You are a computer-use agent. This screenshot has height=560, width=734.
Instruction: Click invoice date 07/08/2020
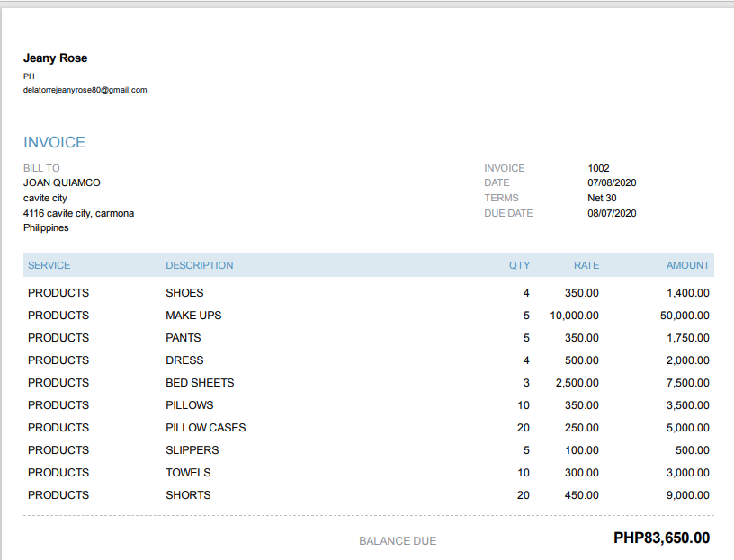(x=612, y=182)
